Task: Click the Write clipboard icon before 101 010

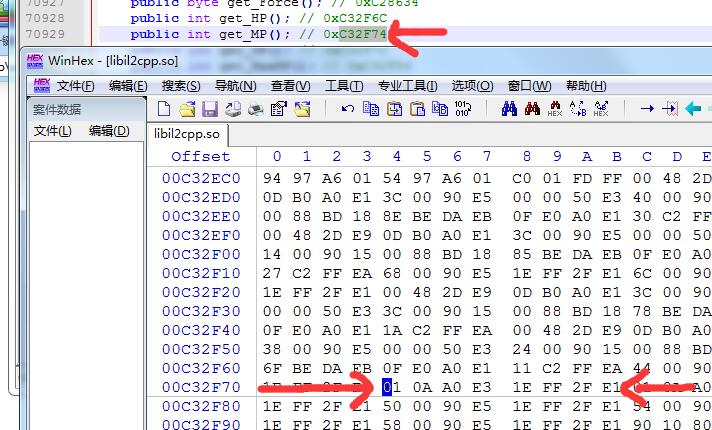Action: pos(440,109)
